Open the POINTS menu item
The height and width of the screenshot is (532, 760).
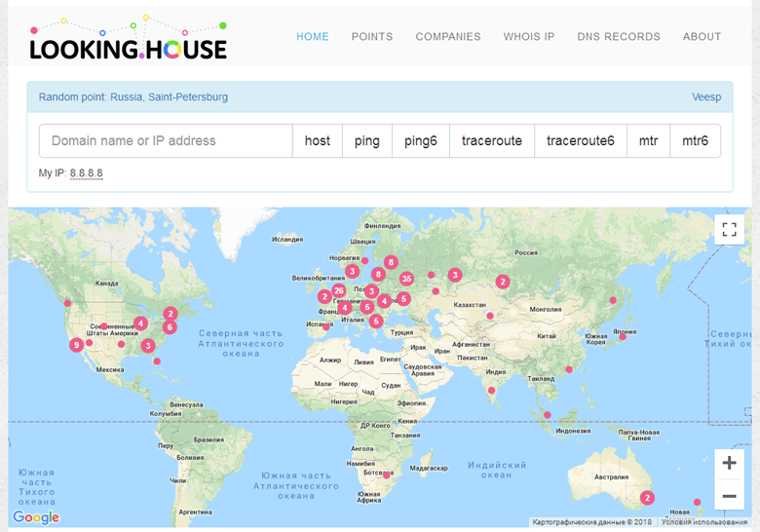coord(372,37)
